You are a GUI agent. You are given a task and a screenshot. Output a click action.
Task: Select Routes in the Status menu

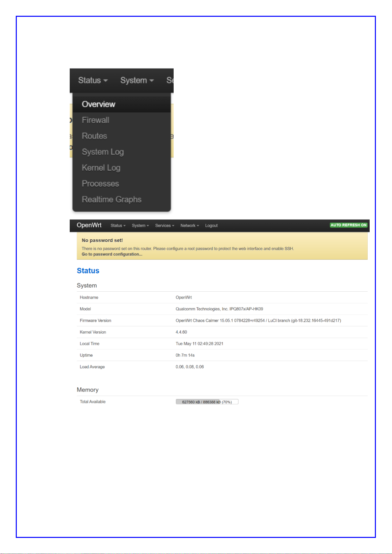122,136
